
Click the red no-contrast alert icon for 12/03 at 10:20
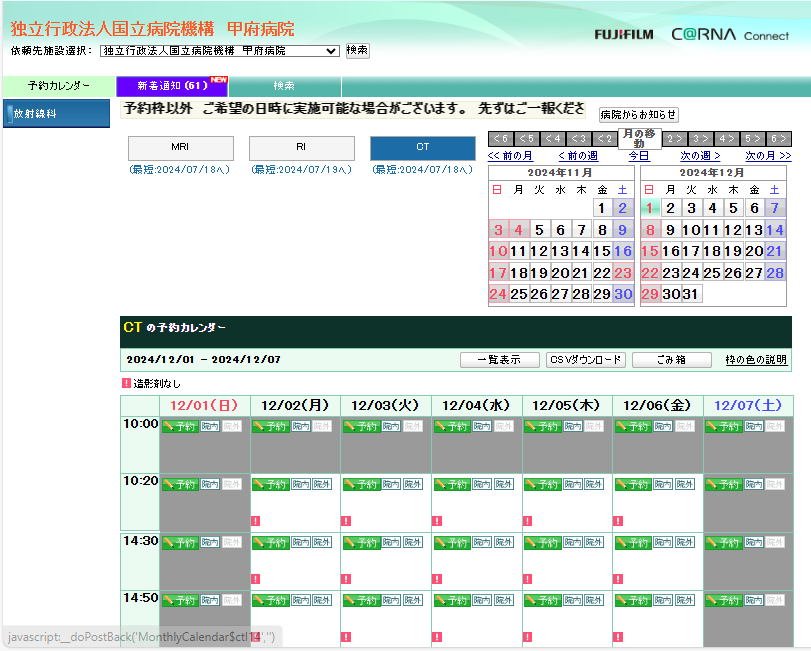(346, 521)
